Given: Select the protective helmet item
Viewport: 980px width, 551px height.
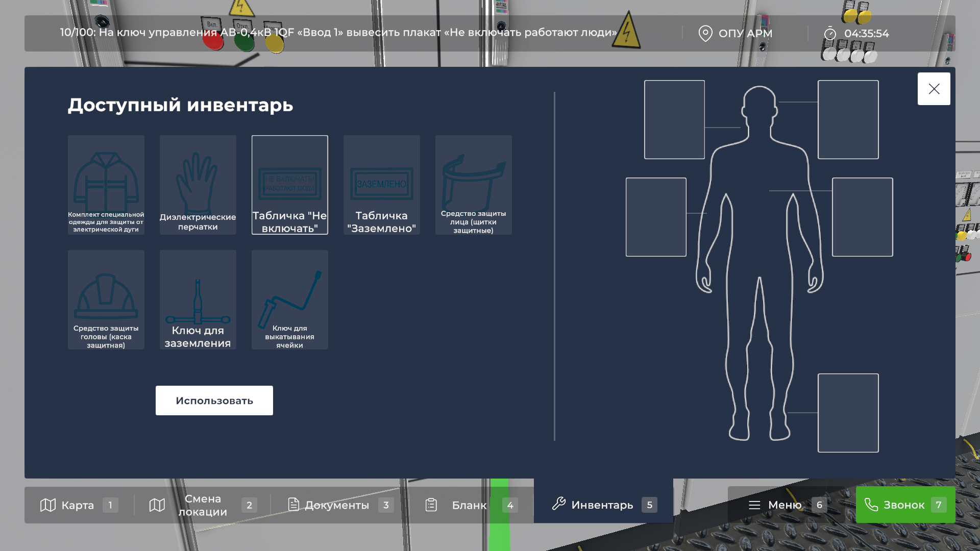Looking at the screenshot, I should (106, 299).
